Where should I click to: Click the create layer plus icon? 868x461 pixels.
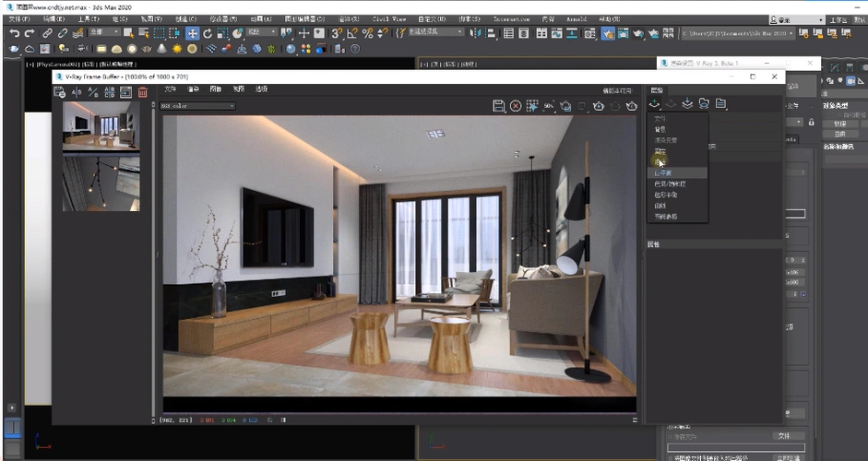654,103
